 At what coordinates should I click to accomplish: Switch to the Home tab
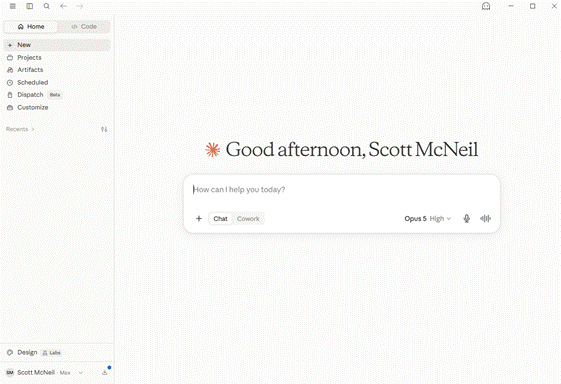tap(31, 26)
